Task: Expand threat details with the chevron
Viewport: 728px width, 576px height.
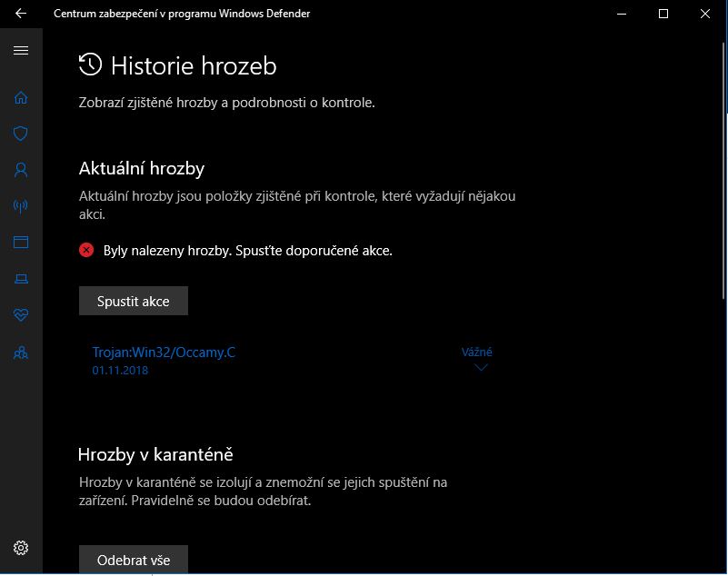Action: (x=481, y=368)
